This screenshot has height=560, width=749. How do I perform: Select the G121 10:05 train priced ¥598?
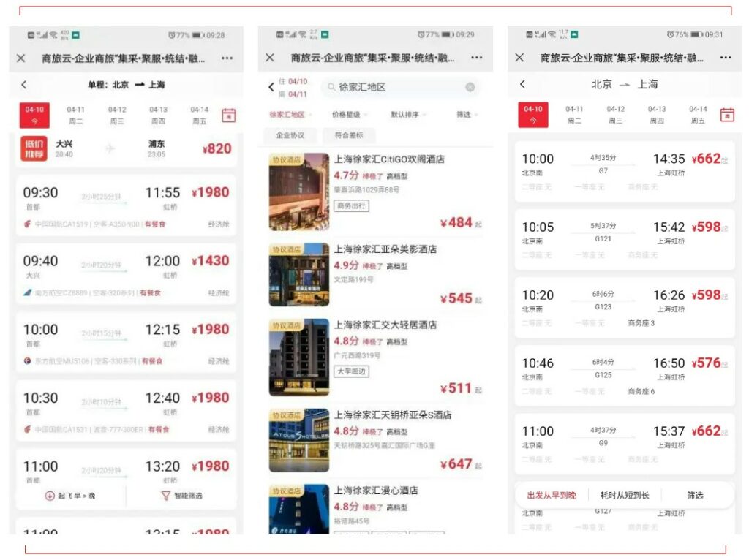pos(625,240)
